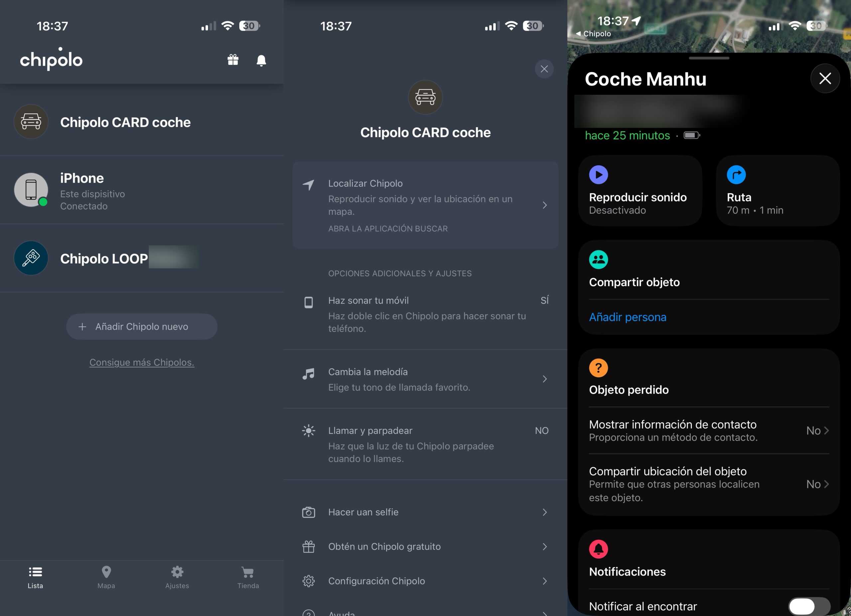Screen dimensions: 851x616
Task: Open Cambia la melodía option
Action: pyautogui.click(x=425, y=379)
